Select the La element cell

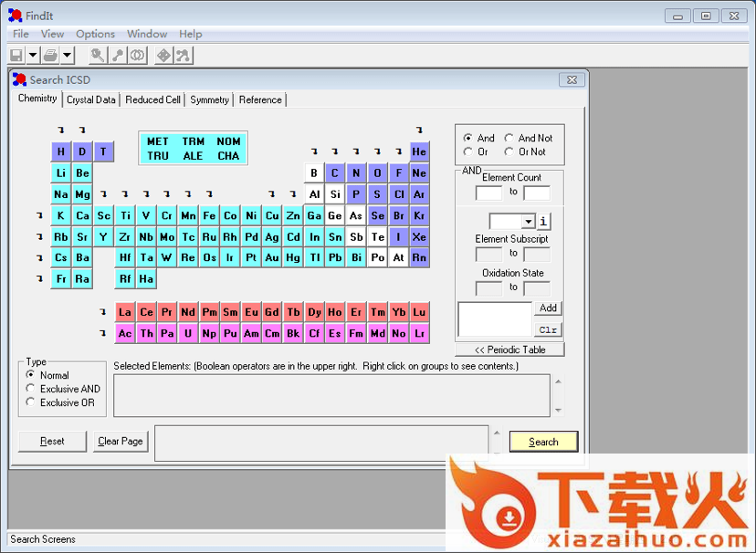[x=125, y=312]
